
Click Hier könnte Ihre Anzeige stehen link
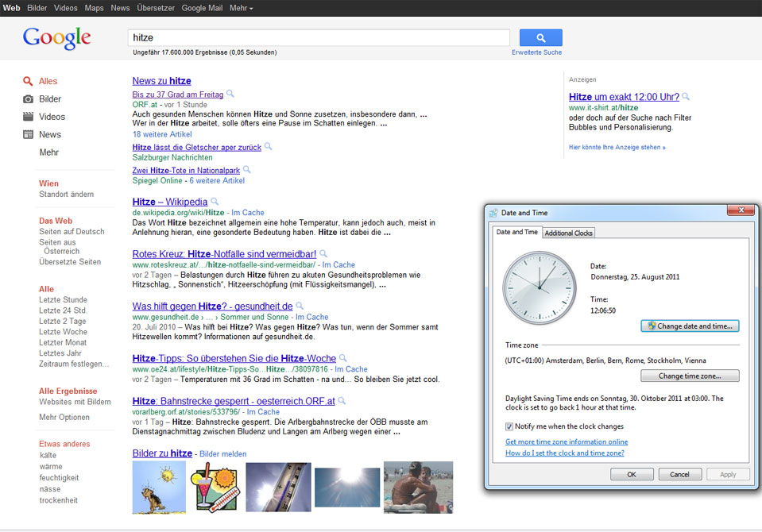pos(617,147)
